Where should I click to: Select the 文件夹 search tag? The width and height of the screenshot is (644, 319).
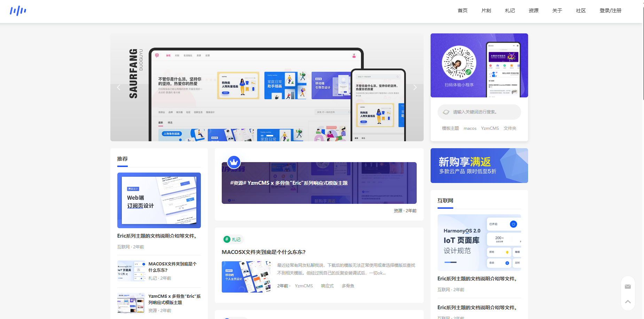click(510, 128)
